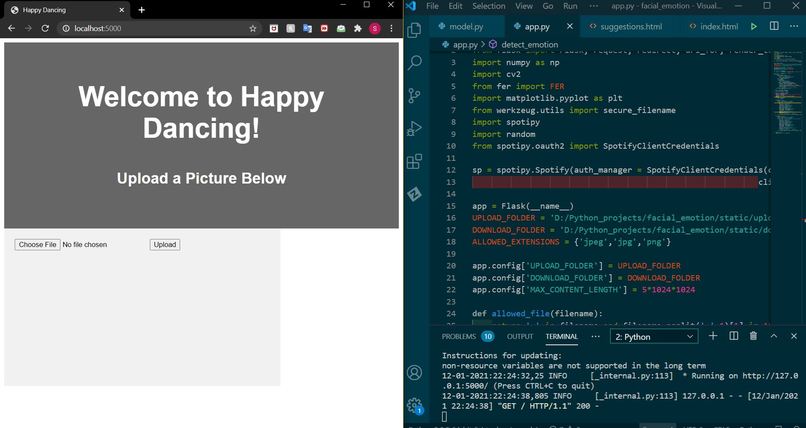The height and width of the screenshot is (428, 806).
Task: Kill terminal with trash icon
Action: click(754, 336)
